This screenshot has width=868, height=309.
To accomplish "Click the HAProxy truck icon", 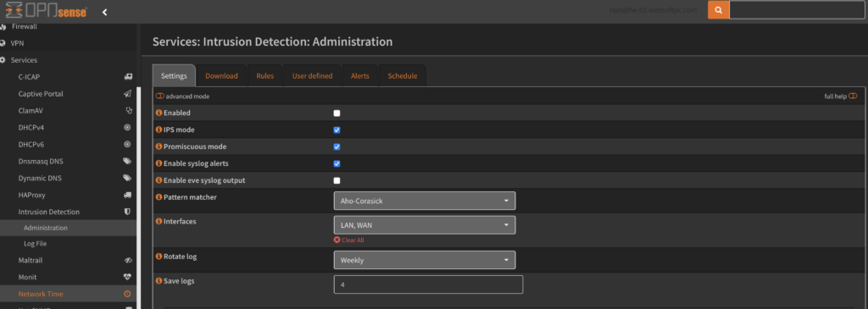I will (127, 195).
